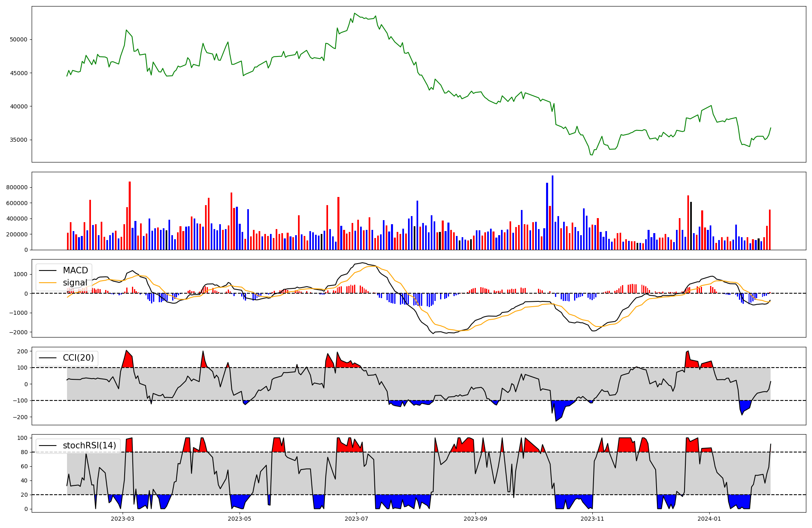Click the 2023-03 date axis label

[x=123, y=519]
